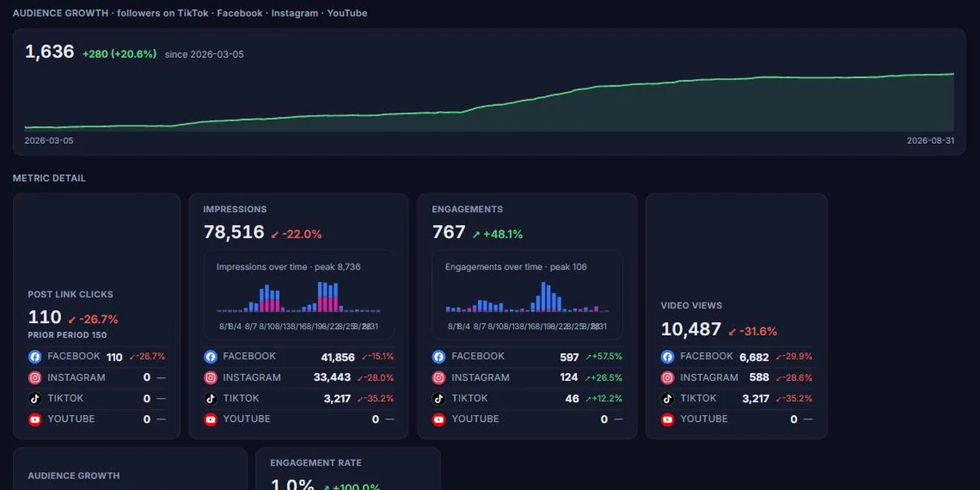Click the 767 engagements total

click(x=448, y=232)
